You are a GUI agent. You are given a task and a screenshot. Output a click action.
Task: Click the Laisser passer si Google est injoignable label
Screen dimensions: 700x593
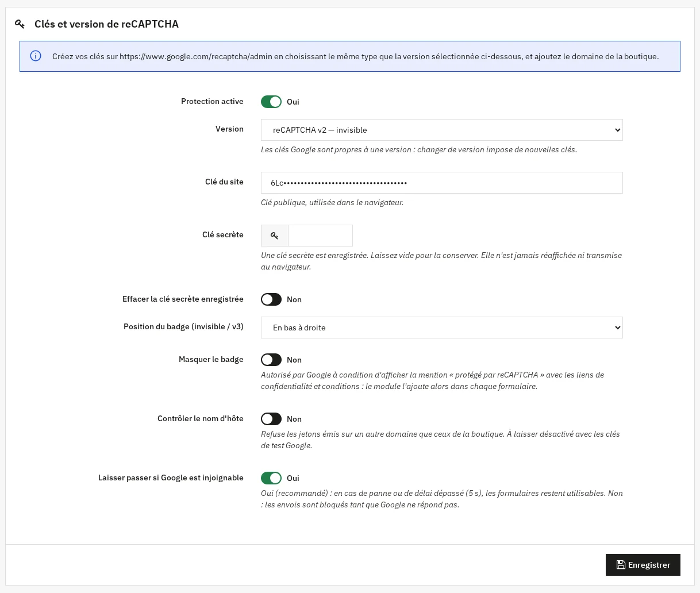(171, 478)
